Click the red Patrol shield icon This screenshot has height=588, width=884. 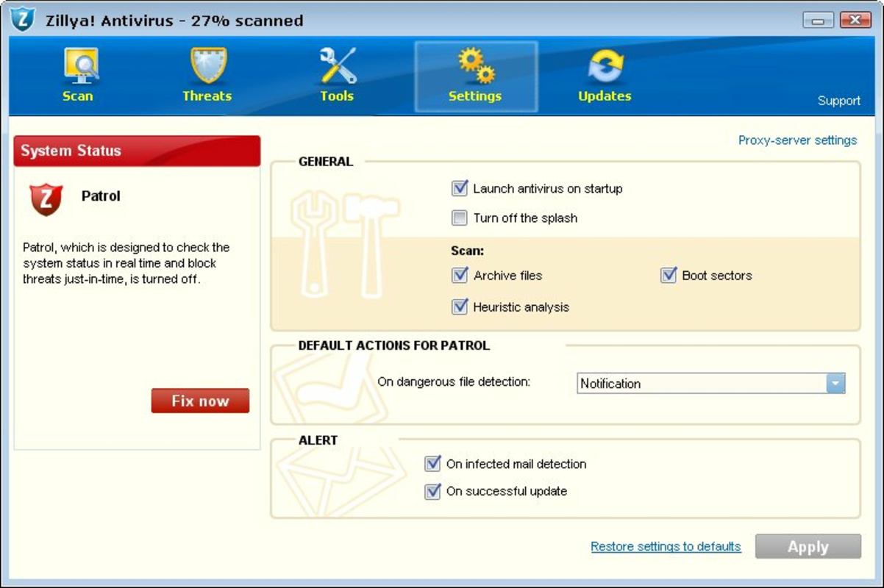(x=46, y=200)
